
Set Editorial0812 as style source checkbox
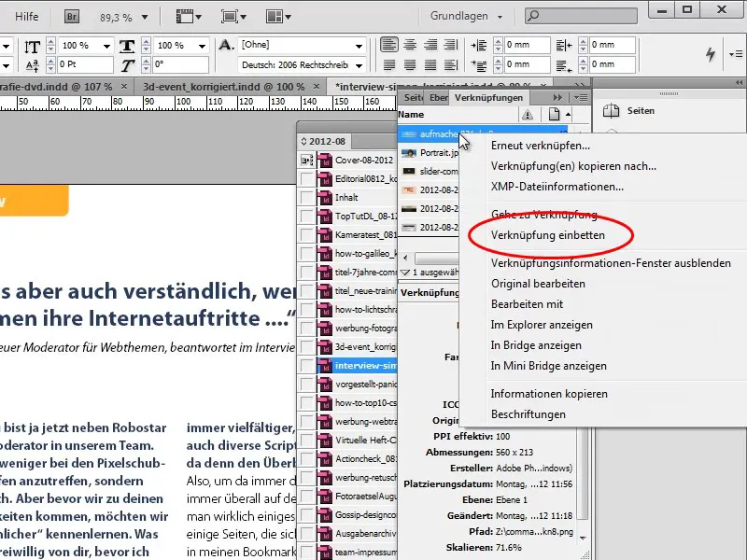pyautogui.click(x=307, y=179)
